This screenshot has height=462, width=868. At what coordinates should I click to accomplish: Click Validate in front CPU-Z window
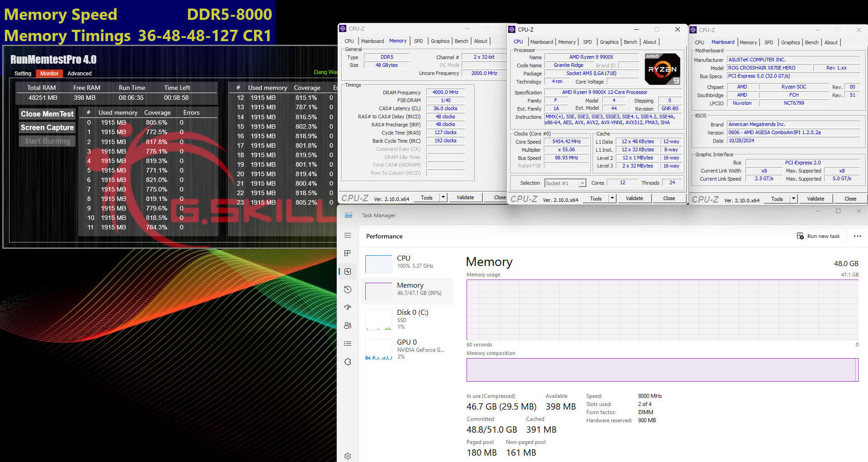634,198
